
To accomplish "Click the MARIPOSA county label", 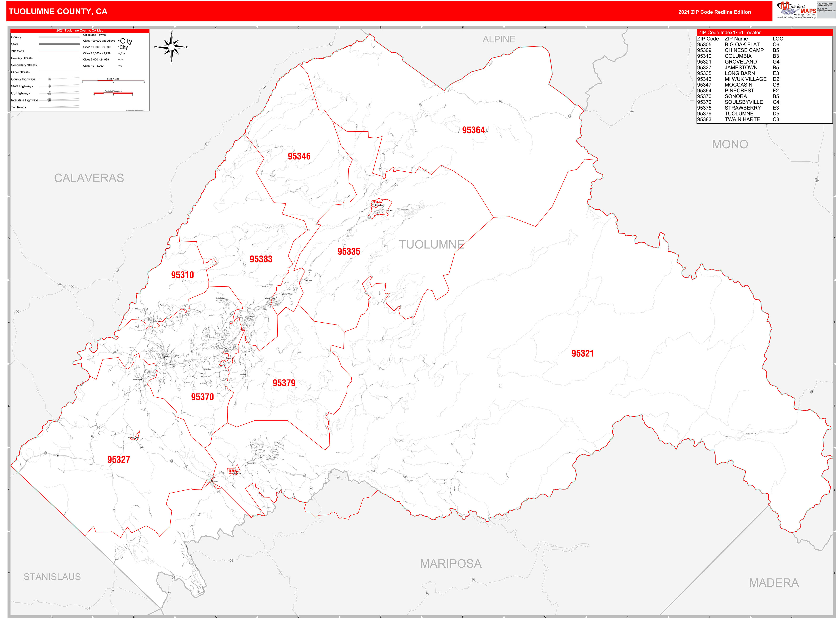I will (x=450, y=564).
